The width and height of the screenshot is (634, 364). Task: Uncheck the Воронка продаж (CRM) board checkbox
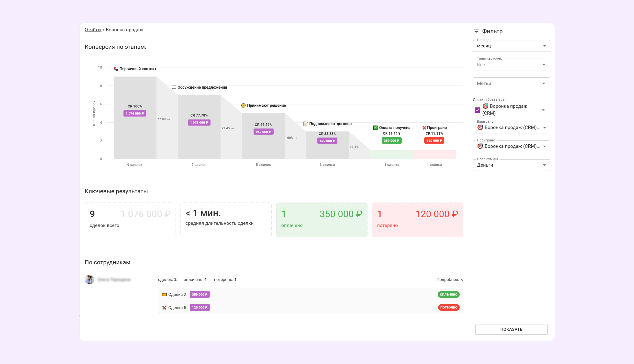(x=478, y=110)
